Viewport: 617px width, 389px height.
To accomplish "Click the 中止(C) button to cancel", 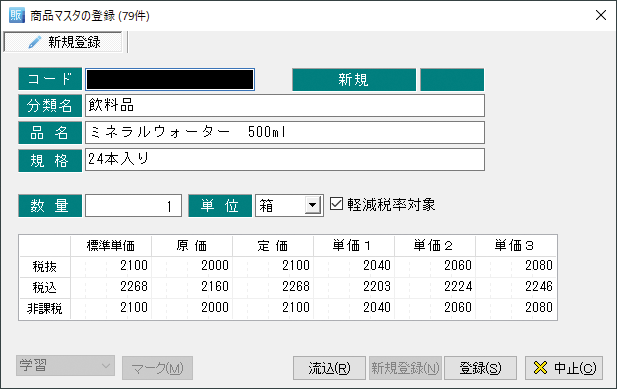I will click(x=564, y=368).
